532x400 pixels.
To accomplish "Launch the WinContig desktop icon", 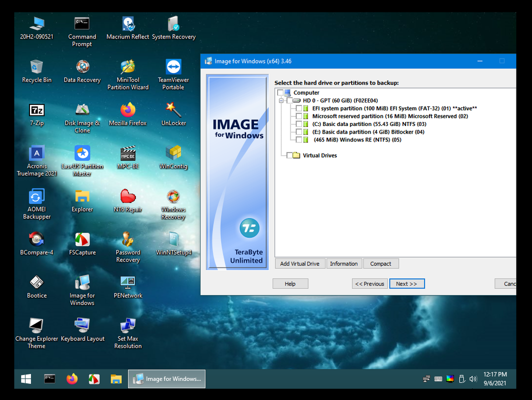I will coord(173,157).
